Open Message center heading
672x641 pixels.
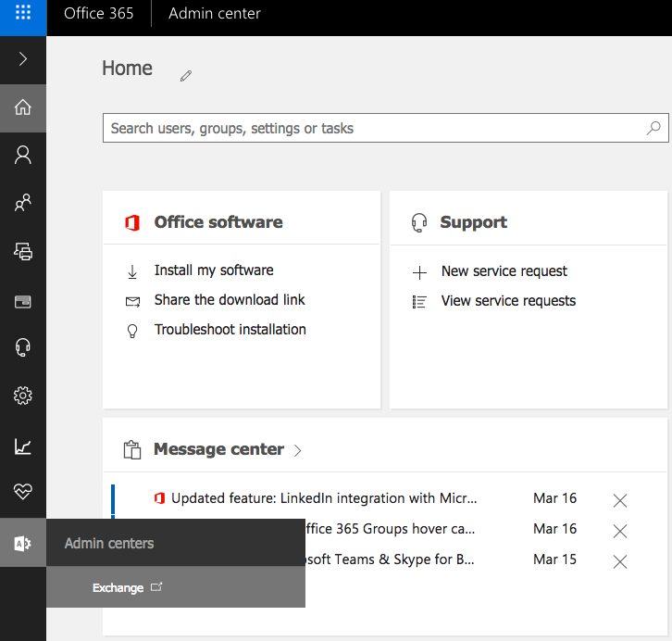[x=218, y=449]
